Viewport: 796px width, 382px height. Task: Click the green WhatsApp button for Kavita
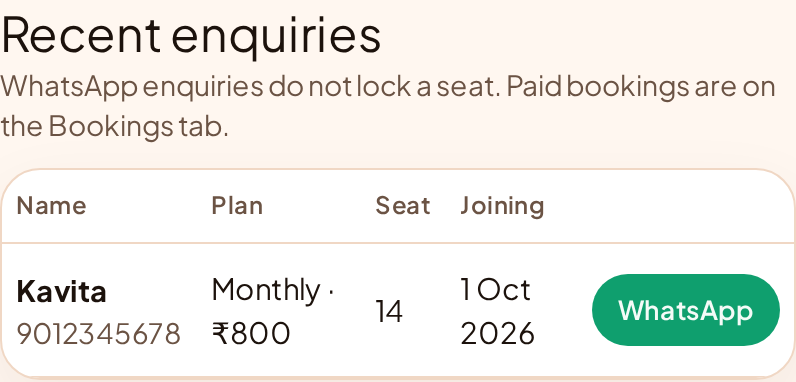click(x=685, y=310)
